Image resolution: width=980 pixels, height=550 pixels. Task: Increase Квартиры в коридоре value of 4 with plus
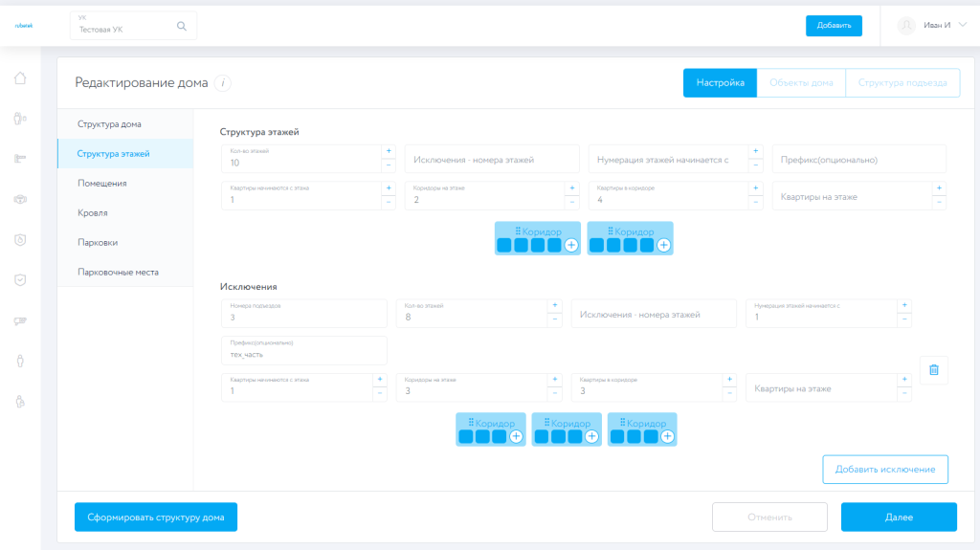pyautogui.click(x=756, y=188)
